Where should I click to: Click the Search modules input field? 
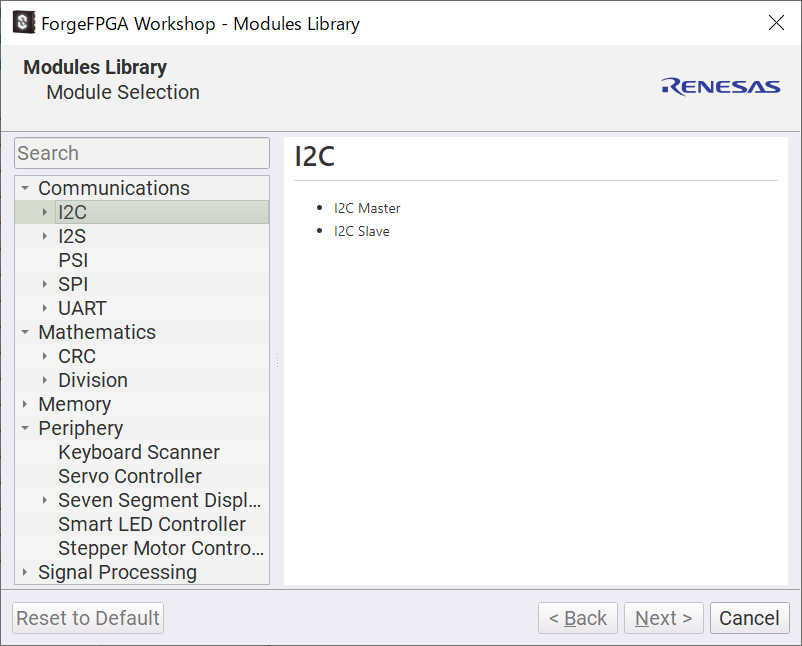coord(141,153)
